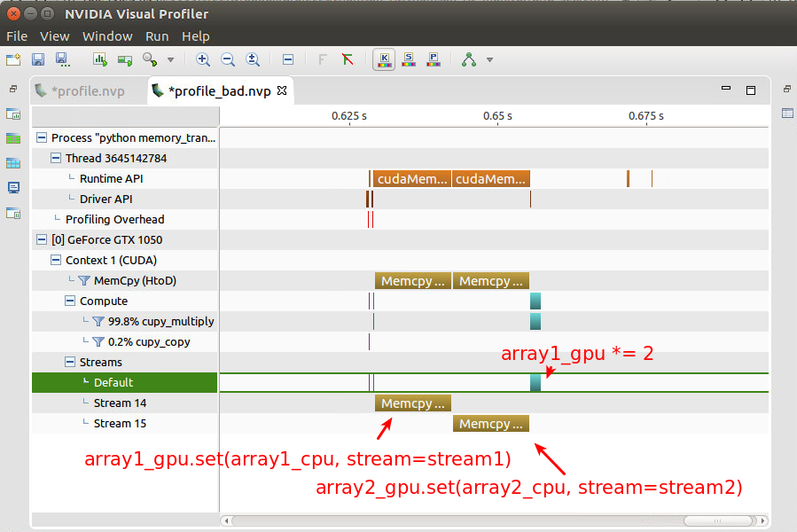Click the horizontal timeline scrollbar
This screenshot has width=797, height=532.
(488, 520)
